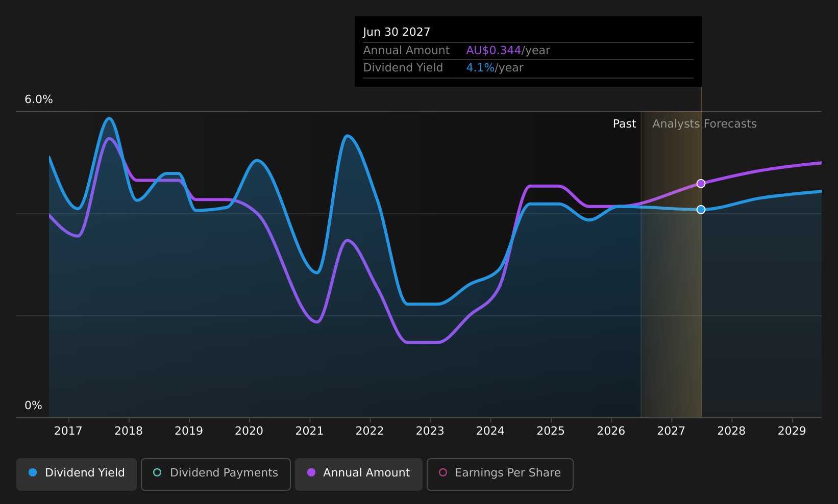Click the purple Annual Amount legend dot
This screenshot has width=838, height=504.
[x=311, y=472]
